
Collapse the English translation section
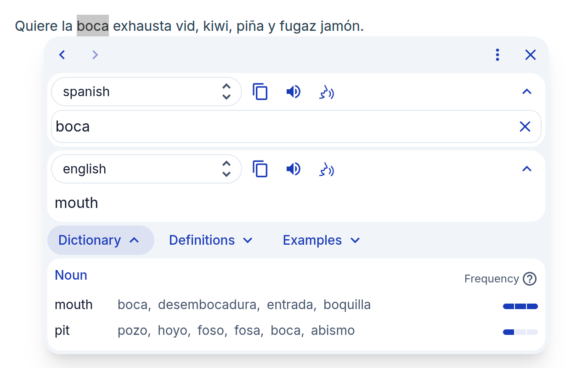tap(526, 169)
